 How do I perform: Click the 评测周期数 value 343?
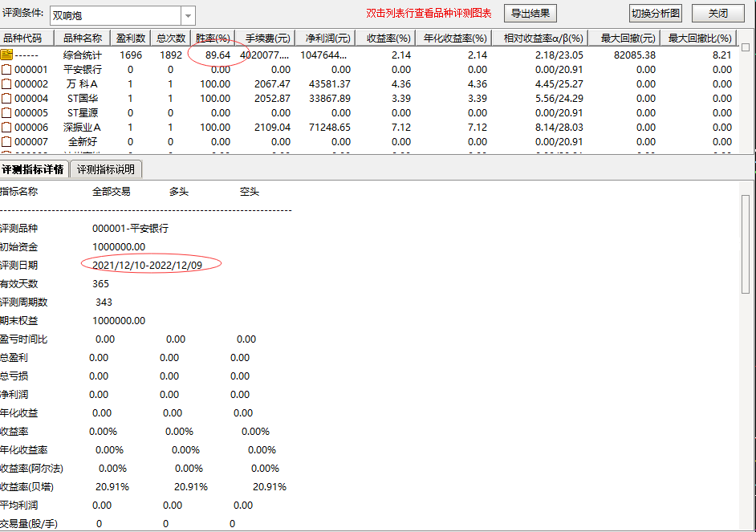[104, 303]
